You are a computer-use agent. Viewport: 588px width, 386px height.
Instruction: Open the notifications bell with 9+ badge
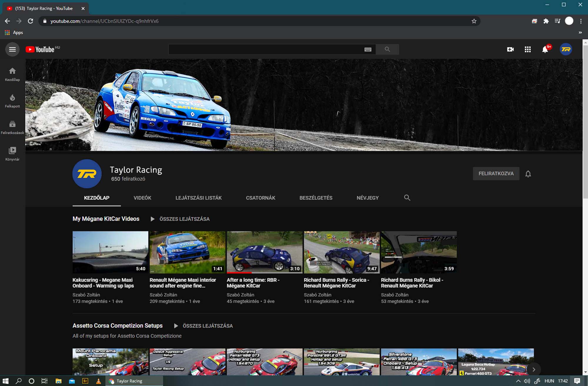click(545, 49)
